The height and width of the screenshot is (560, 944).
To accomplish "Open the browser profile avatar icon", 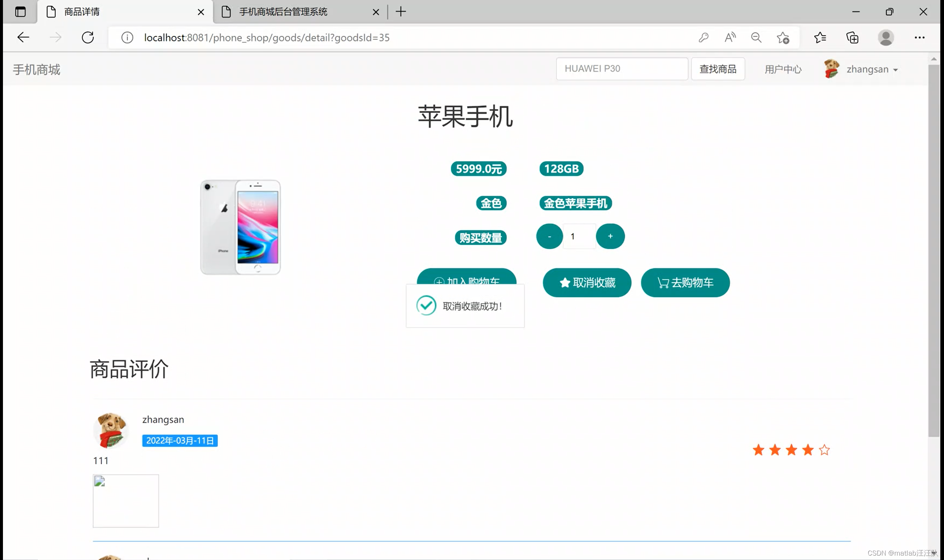I will click(885, 38).
